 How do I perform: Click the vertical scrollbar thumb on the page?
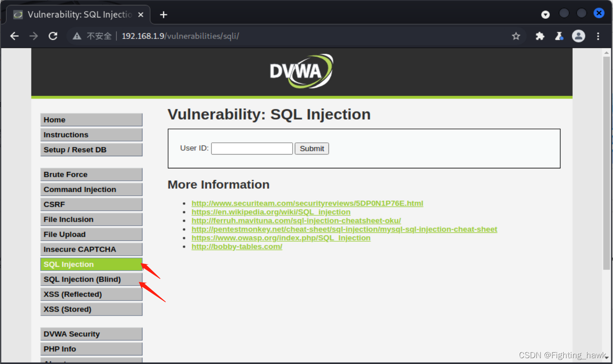pos(606,163)
